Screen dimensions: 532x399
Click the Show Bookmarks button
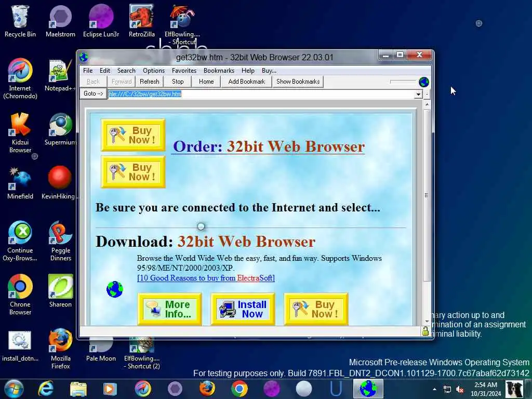pos(298,82)
